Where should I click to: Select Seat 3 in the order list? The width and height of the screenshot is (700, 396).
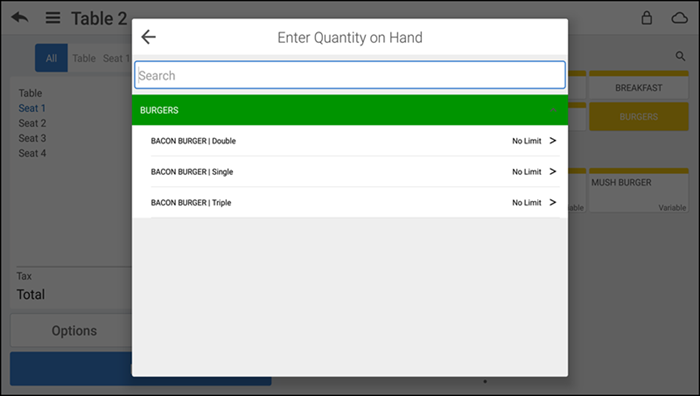pyautogui.click(x=32, y=138)
